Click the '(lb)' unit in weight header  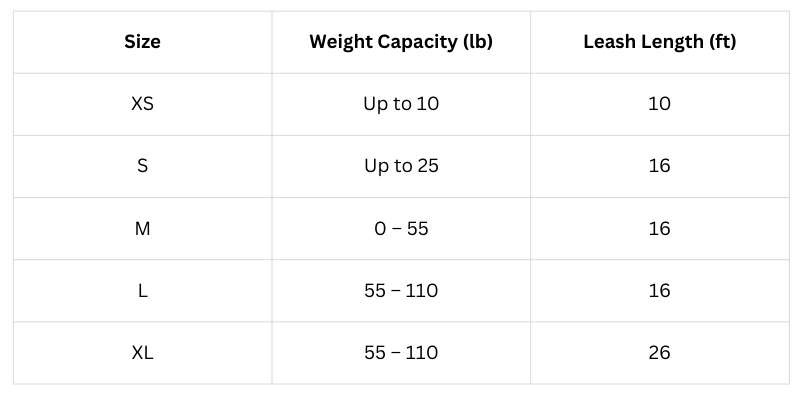click(x=474, y=42)
